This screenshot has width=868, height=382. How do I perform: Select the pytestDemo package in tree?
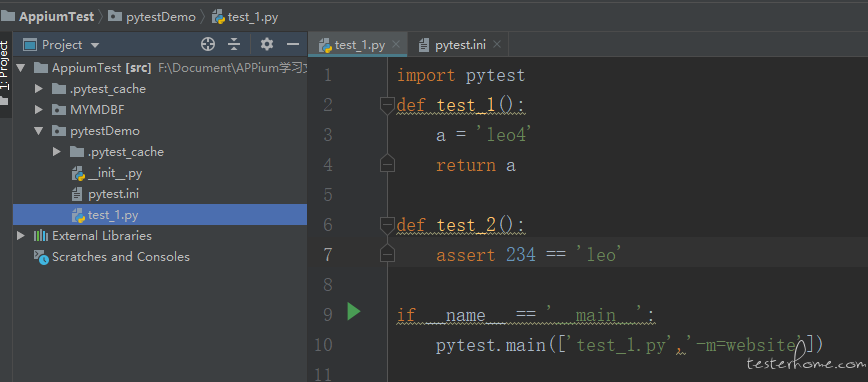tap(105, 131)
